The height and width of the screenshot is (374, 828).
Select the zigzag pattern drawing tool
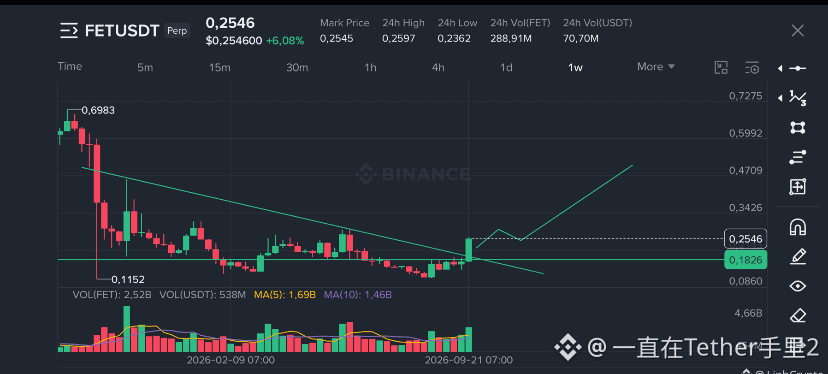coord(797,98)
